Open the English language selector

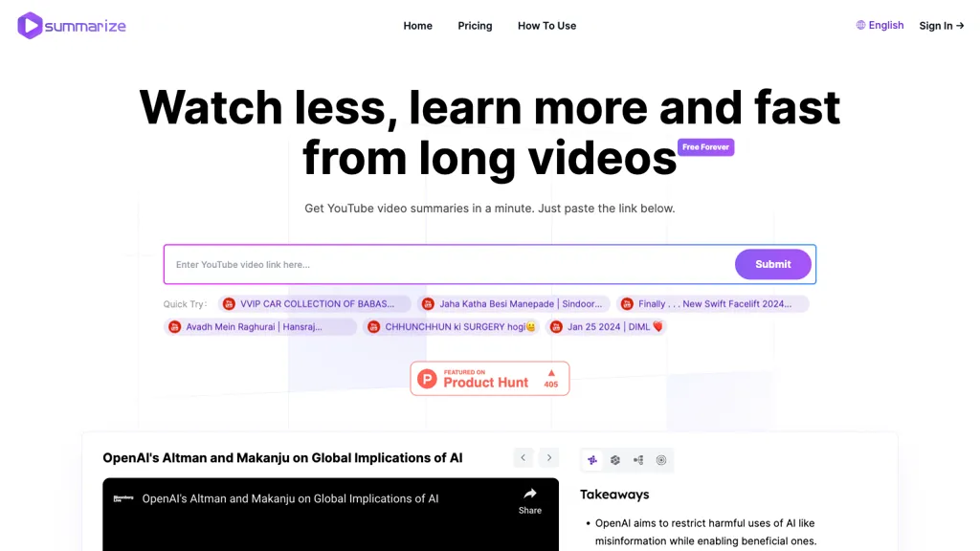pos(880,26)
